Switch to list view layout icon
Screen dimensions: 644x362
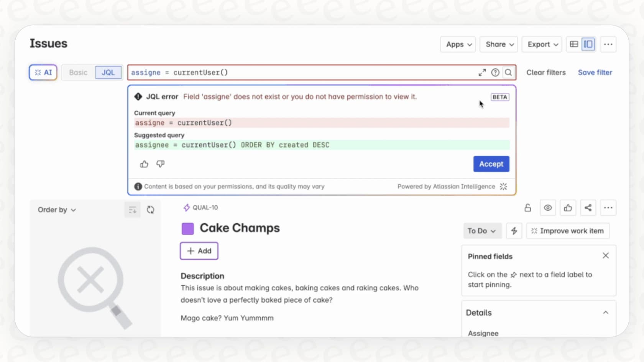click(574, 44)
